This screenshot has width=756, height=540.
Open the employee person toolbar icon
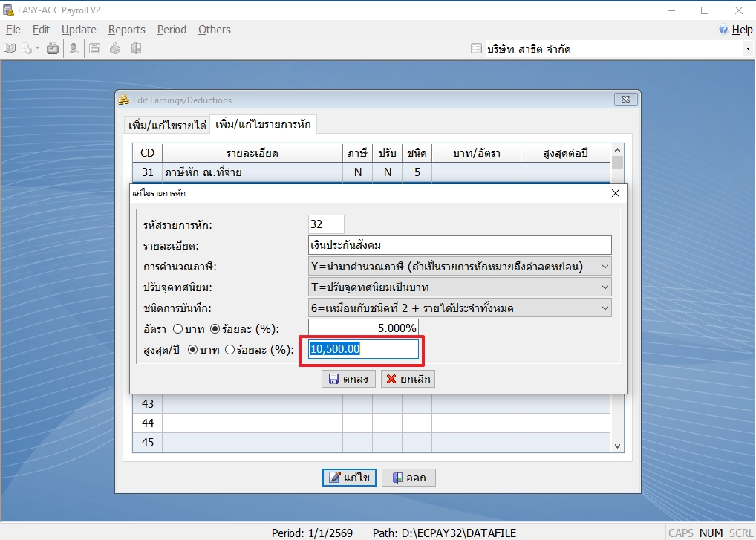[74, 49]
